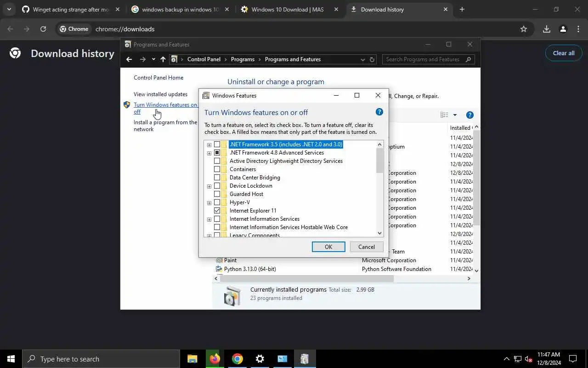Click Cancel in Windows Features dialog

coord(367,247)
